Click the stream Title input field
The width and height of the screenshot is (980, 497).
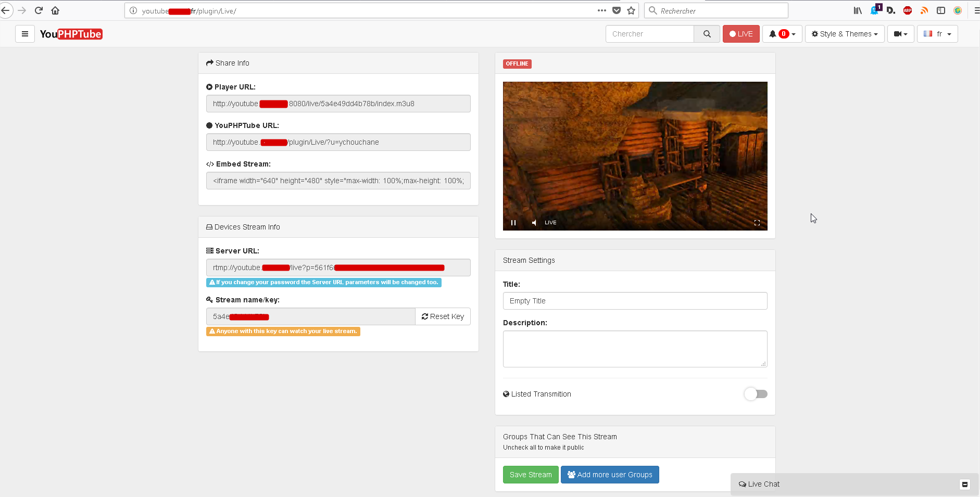point(635,301)
